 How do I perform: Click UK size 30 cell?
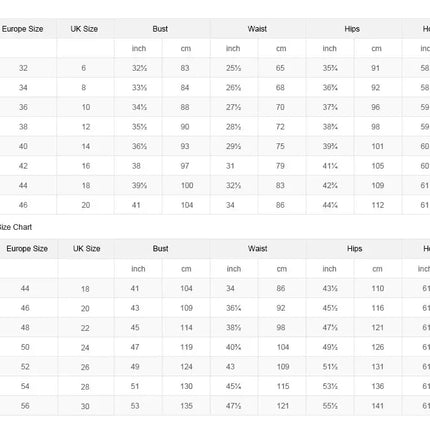point(85,406)
